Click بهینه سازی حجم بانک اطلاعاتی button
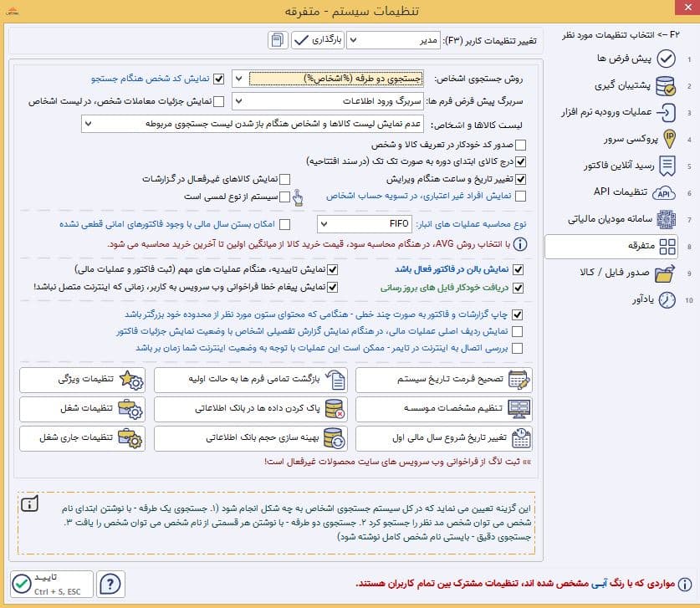Viewport: 700px width, 608px height. click(x=251, y=438)
